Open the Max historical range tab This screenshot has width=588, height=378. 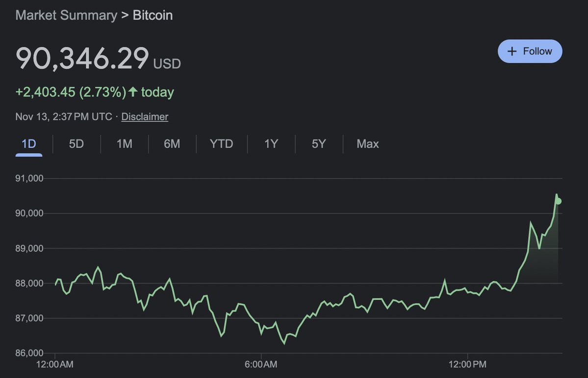(x=368, y=144)
